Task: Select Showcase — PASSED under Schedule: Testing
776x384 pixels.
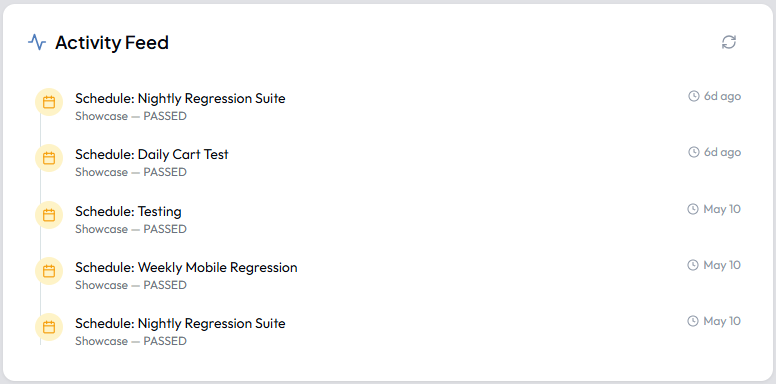Action: click(x=131, y=229)
